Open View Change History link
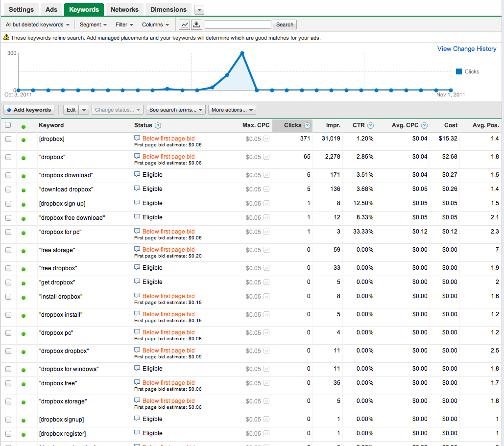Image resolution: width=504 pixels, height=446 pixels. [467, 49]
